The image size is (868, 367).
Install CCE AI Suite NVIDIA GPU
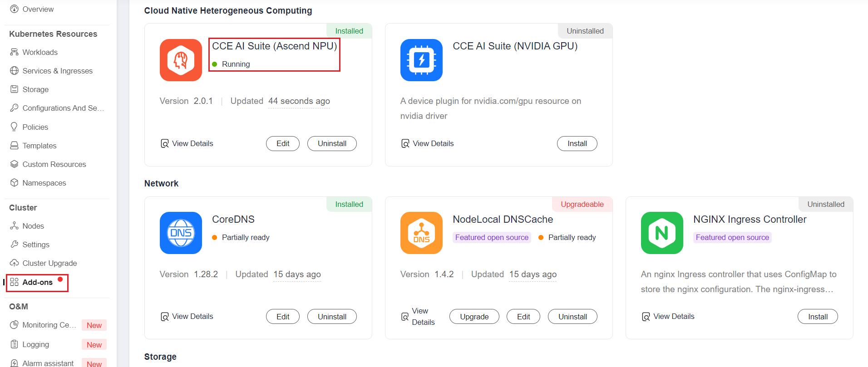[577, 143]
